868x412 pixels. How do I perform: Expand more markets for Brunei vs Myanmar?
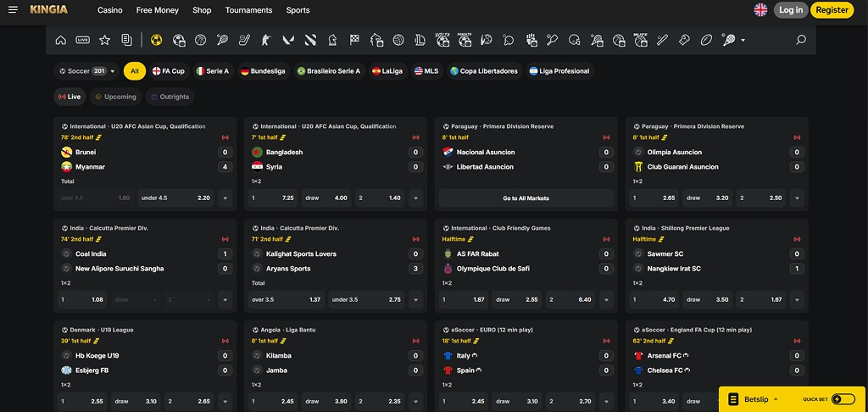[225, 198]
